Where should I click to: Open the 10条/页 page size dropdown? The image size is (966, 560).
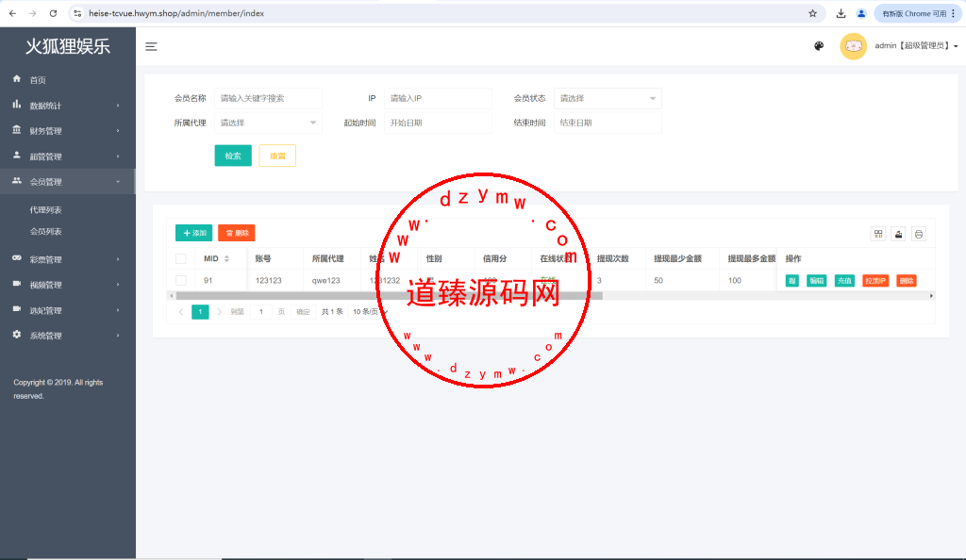tap(370, 312)
